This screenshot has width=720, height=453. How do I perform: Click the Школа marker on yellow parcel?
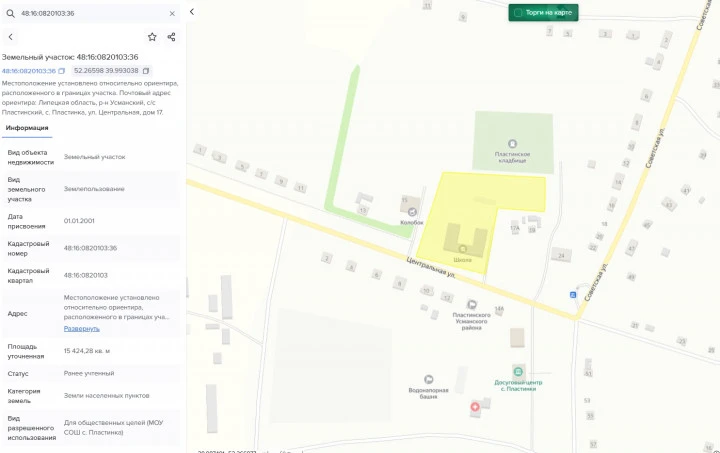pos(463,249)
